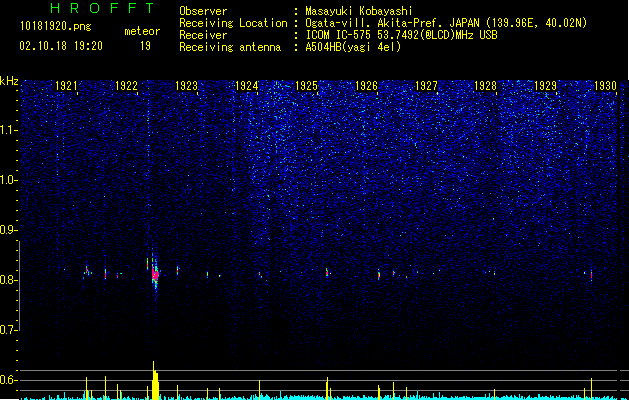Image resolution: width=629 pixels, height=400 pixels.
Task: Click the Receiving Location label
Action: coord(233,23)
